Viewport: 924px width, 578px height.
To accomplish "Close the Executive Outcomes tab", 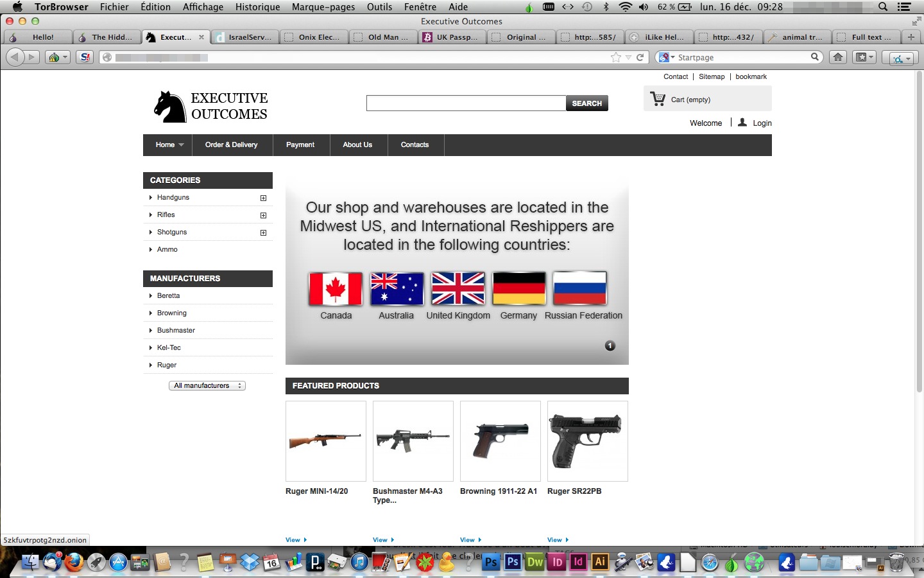I will tap(201, 37).
